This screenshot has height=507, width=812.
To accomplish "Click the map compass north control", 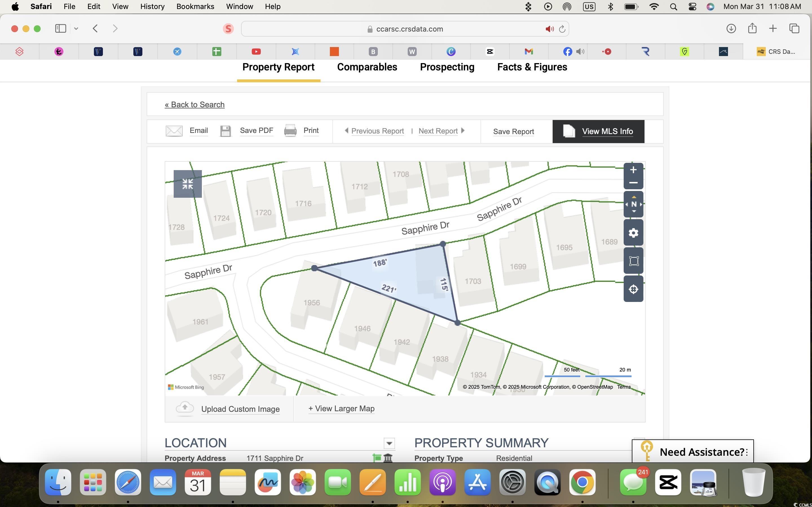I will point(633,204).
